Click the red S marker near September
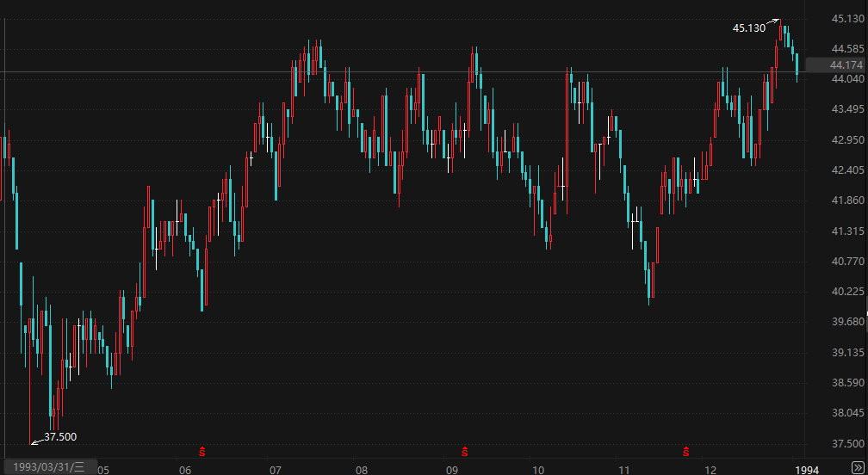The image size is (868, 475). pyautogui.click(x=465, y=451)
